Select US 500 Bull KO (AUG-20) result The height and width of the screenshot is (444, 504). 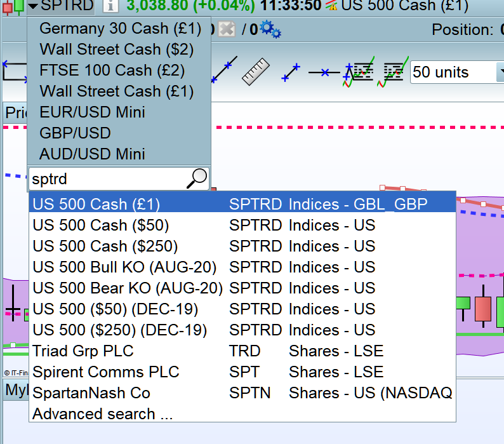point(242,267)
